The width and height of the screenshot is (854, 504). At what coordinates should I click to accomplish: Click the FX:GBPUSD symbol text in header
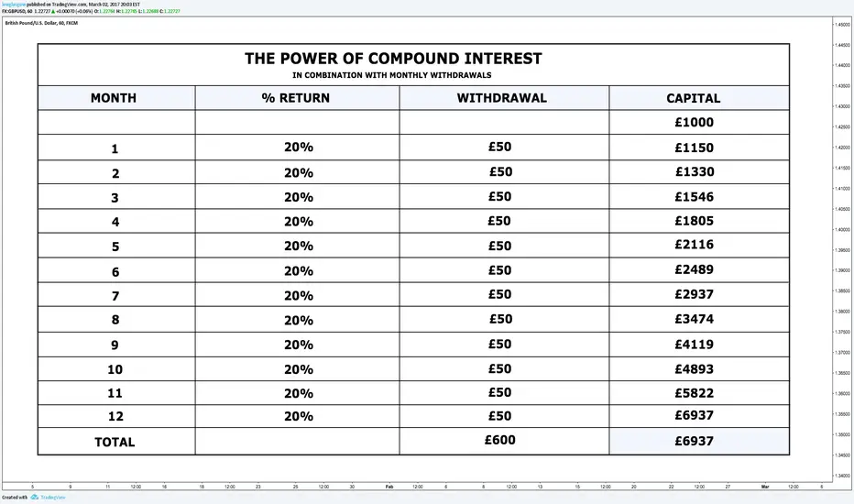tap(14, 11)
